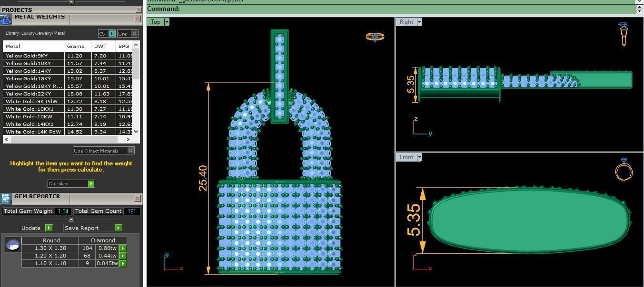Click the Total Gem Weight value 1.34
The width and height of the screenshot is (644, 287).
[63, 211]
